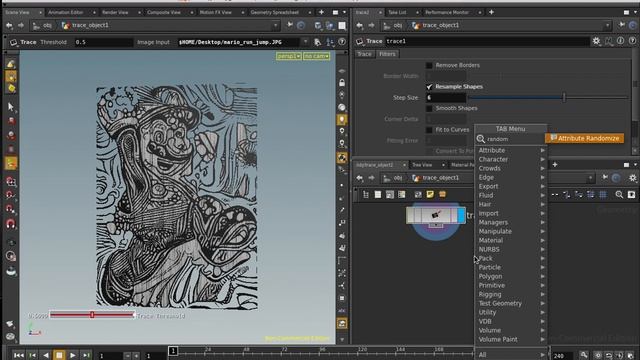This screenshot has width=640, height=360.
Task: Switch to Performance Monitor tab
Action: [447, 12]
